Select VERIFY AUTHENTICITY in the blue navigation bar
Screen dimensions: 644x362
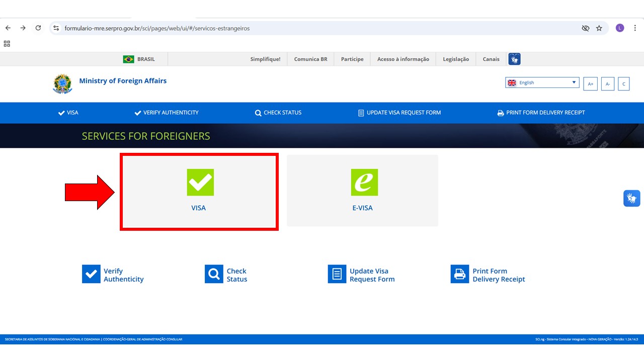[x=167, y=113]
